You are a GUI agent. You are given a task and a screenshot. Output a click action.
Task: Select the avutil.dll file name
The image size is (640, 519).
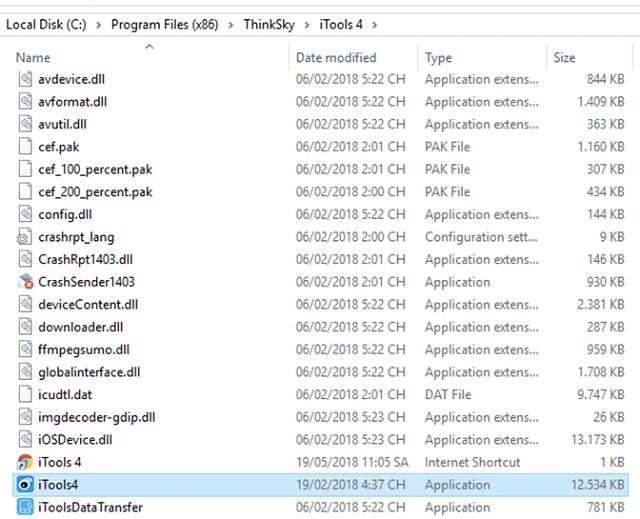pos(62,124)
